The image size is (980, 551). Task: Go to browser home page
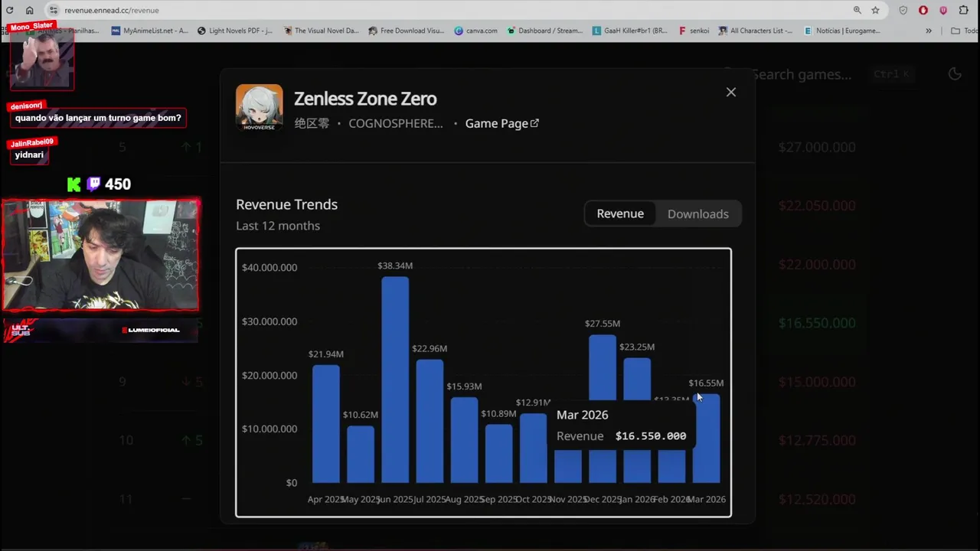[30, 10]
